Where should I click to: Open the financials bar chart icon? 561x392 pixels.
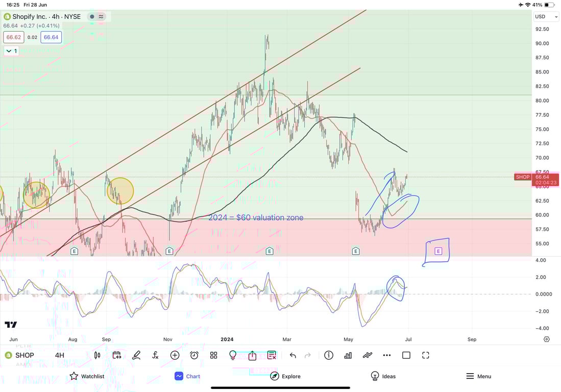click(x=348, y=355)
